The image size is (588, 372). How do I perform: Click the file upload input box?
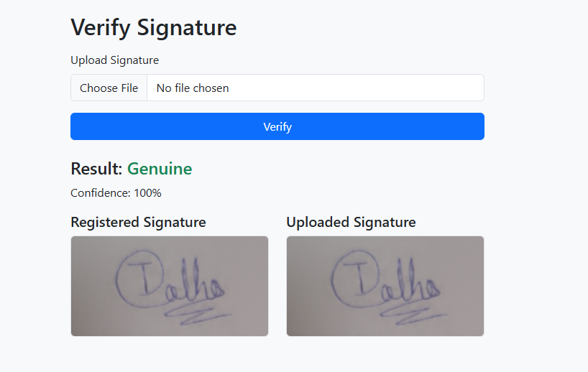tap(277, 88)
